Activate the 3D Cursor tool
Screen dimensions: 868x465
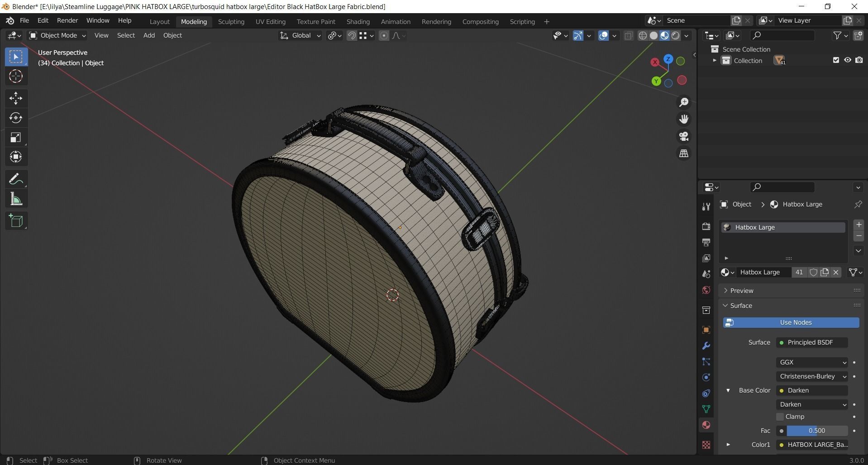[x=16, y=76]
